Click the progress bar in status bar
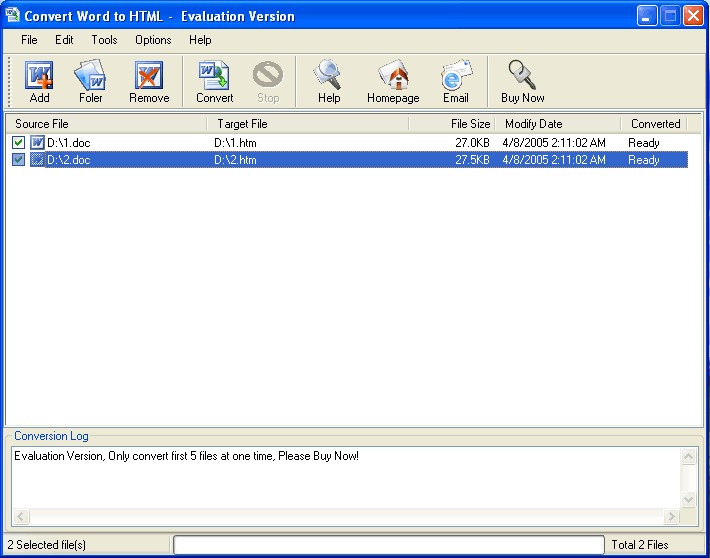 tap(389, 545)
